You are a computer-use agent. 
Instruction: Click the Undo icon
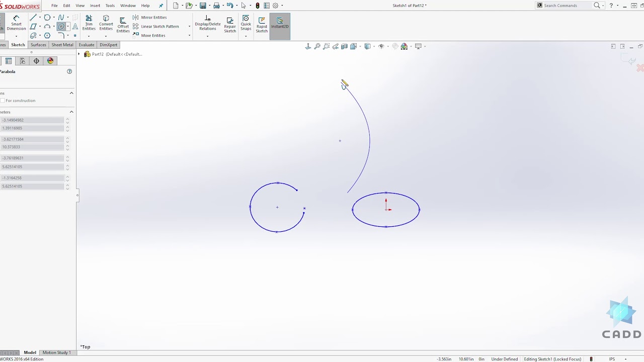tap(230, 6)
